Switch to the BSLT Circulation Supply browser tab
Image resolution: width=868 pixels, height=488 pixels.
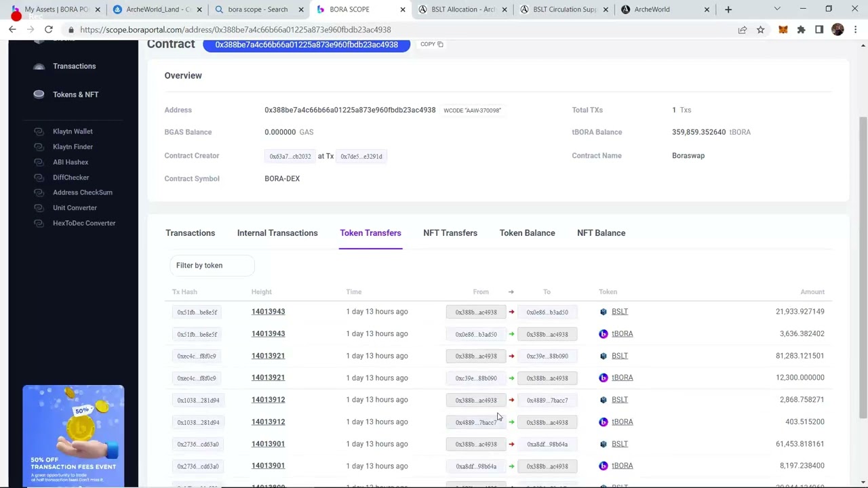point(564,9)
